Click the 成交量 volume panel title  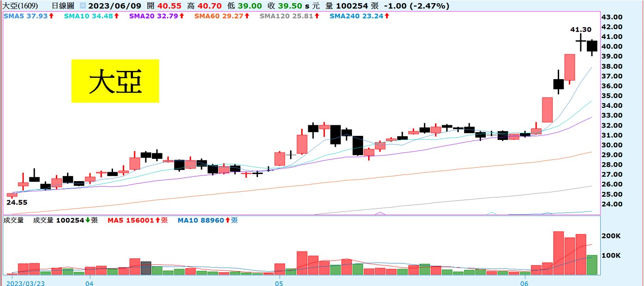tap(13, 221)
